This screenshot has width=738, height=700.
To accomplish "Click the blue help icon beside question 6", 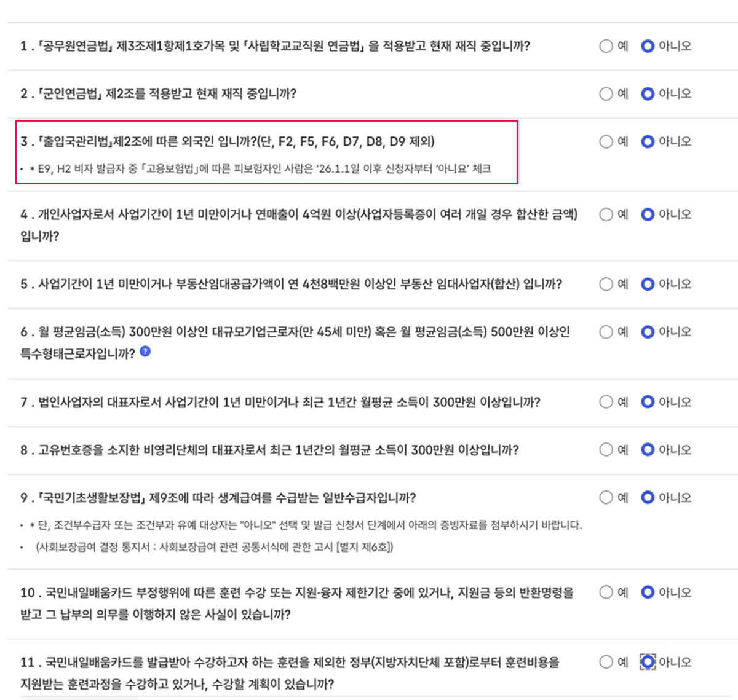I will click(145, 352).
